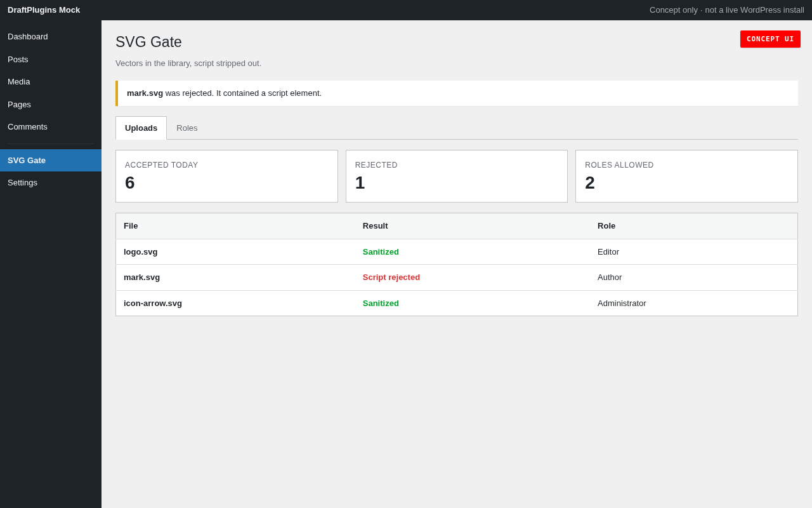This screenshot has width=812, height=508.
Task: Click the Sanitized result for icon-arrow.svg
Action: point(381,304)
